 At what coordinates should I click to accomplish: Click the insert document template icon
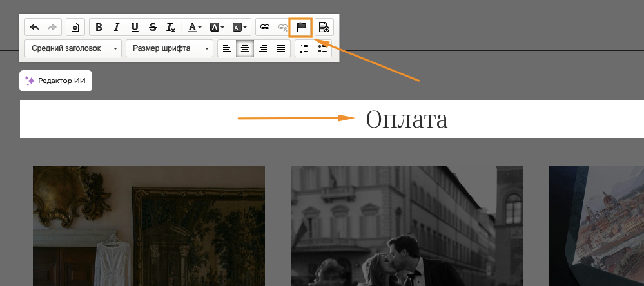[x=324, y=27]
